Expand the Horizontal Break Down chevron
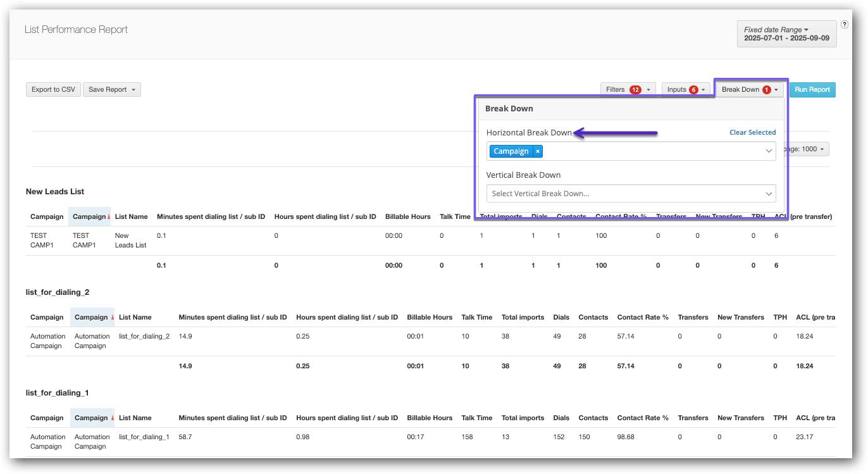 [x=769, y=151]
